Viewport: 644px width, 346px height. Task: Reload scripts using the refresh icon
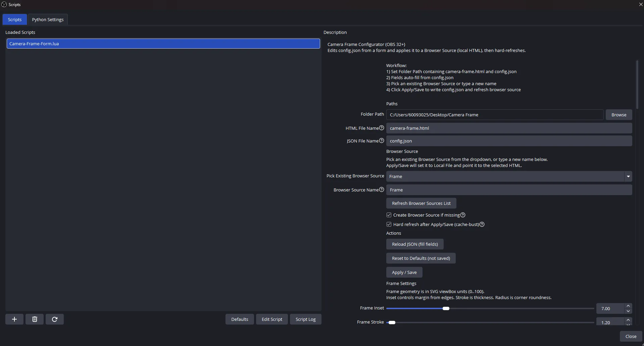(54, 319)
